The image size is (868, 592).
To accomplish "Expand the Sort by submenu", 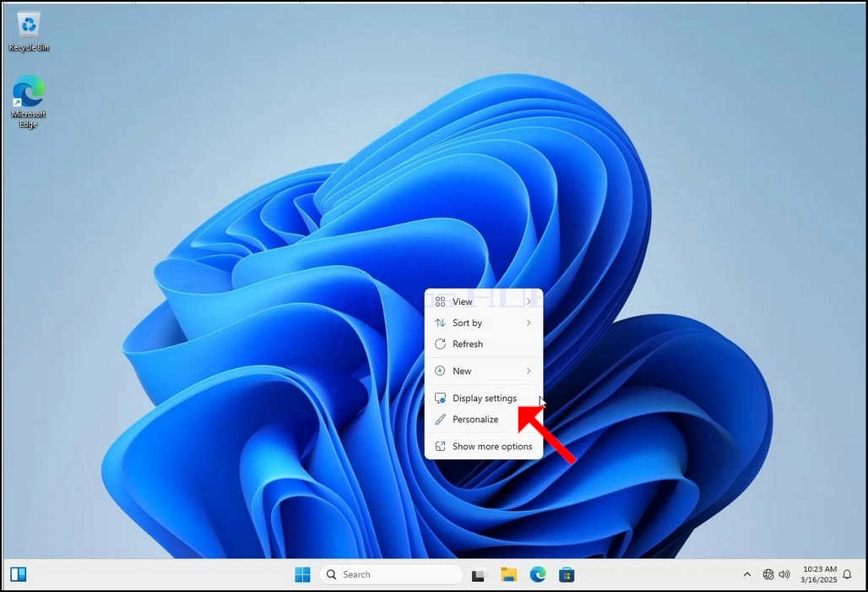I will pyautogui.click(x=483, y=323).
